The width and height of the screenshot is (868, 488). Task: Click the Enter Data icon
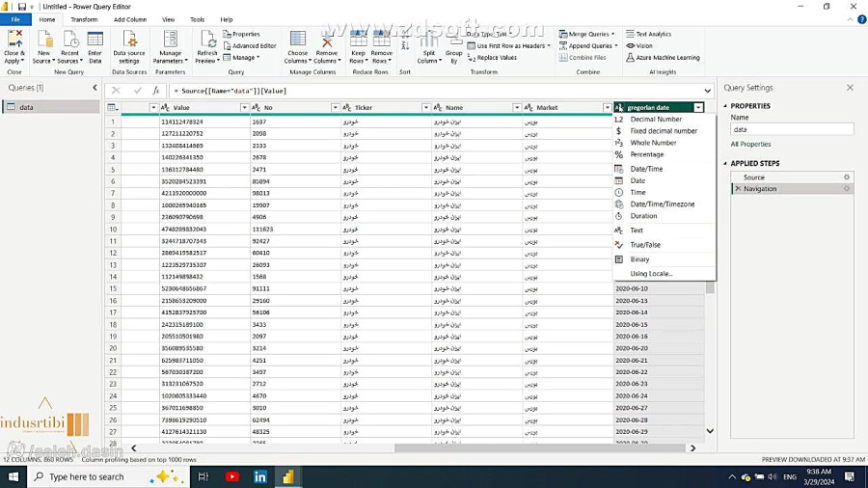click(95, 47)
